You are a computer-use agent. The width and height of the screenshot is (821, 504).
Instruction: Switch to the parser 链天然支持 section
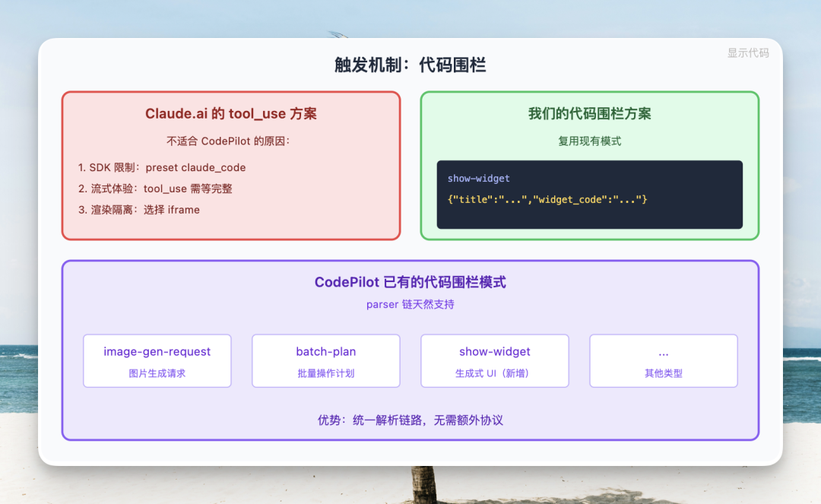pos(410,304)
